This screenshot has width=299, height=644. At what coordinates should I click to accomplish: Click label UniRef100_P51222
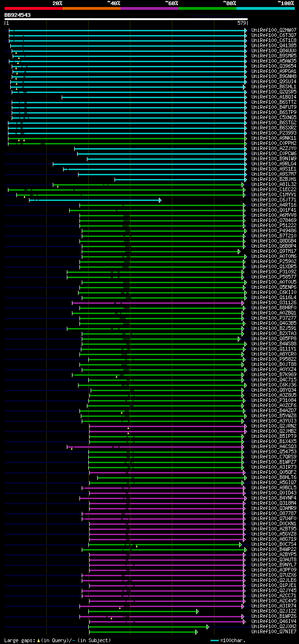click(x=274, y=225)
